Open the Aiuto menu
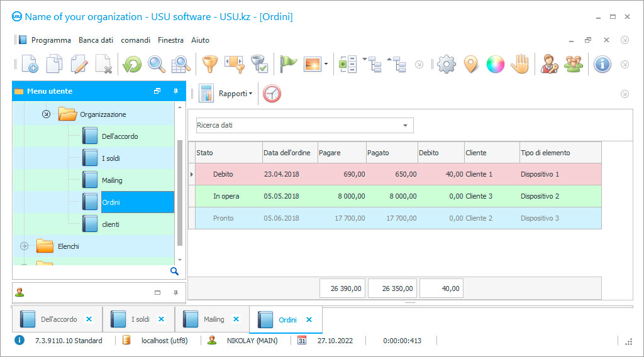This screenshot has height=357, width=644. point(200,40)
